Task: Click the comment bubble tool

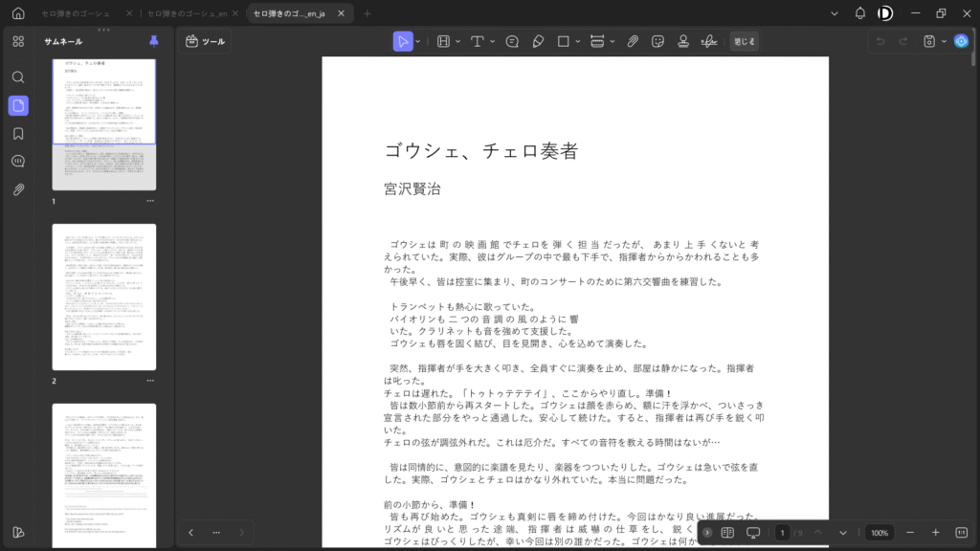Action: [x=512, y=41]
